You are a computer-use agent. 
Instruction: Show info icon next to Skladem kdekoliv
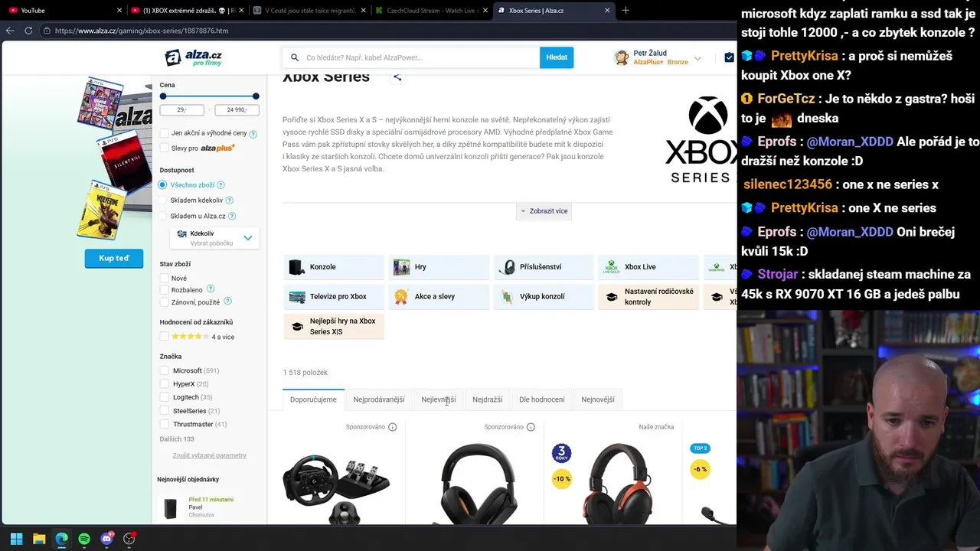tap(229, 201)
